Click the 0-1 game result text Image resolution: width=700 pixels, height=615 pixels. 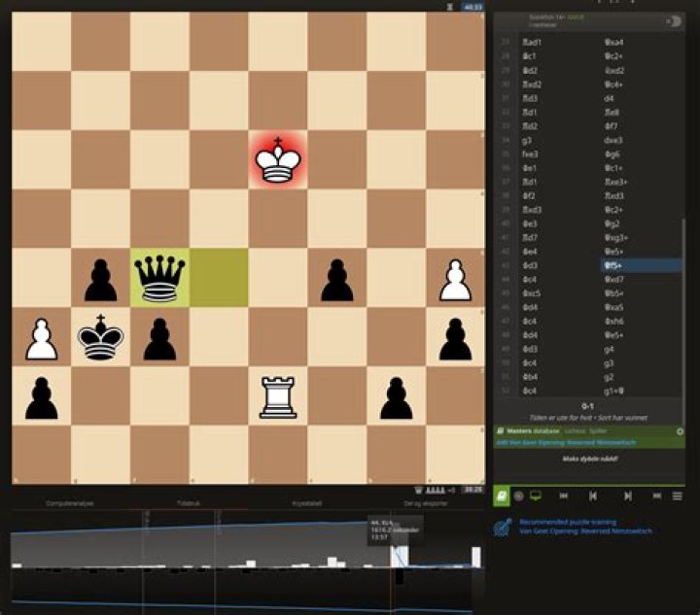tap(588, 406)
